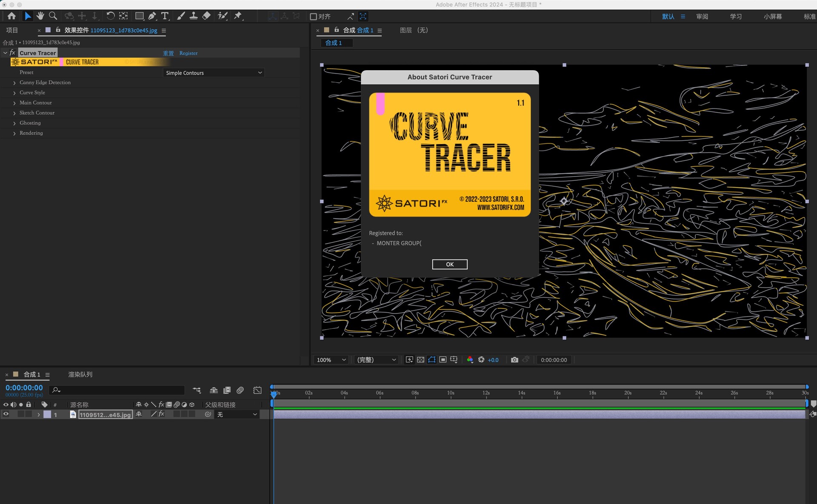
Task: Expand Curve Style group
Action: coord(14,93)
